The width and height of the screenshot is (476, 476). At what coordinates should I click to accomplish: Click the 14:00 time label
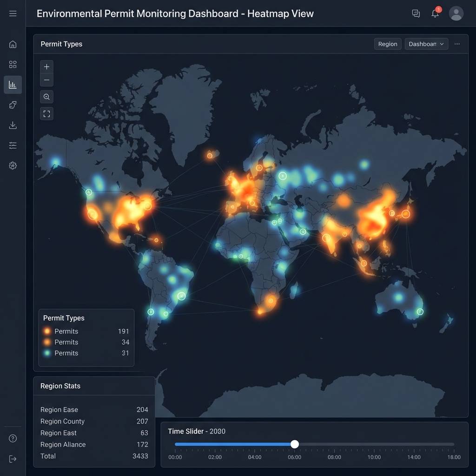[x=414, y=457]
